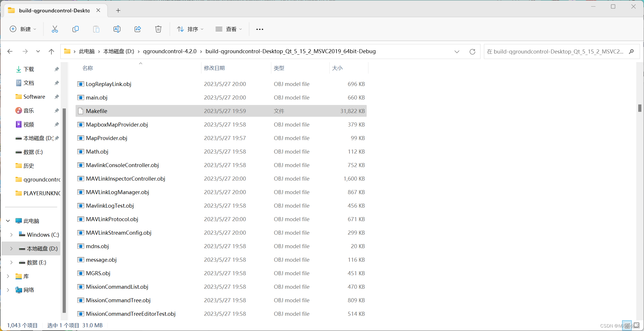Open the 排序 sort dropdown
The width and height of the screenshot is (644, 331).
coord(190,29)
